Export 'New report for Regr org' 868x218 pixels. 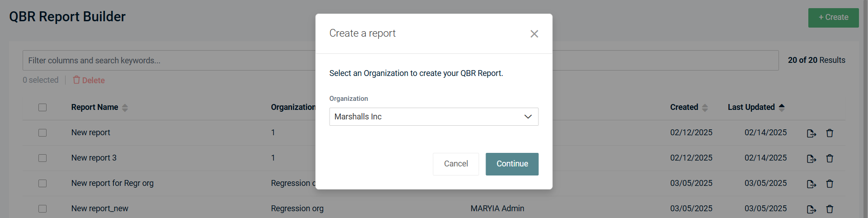click(811, 184)
